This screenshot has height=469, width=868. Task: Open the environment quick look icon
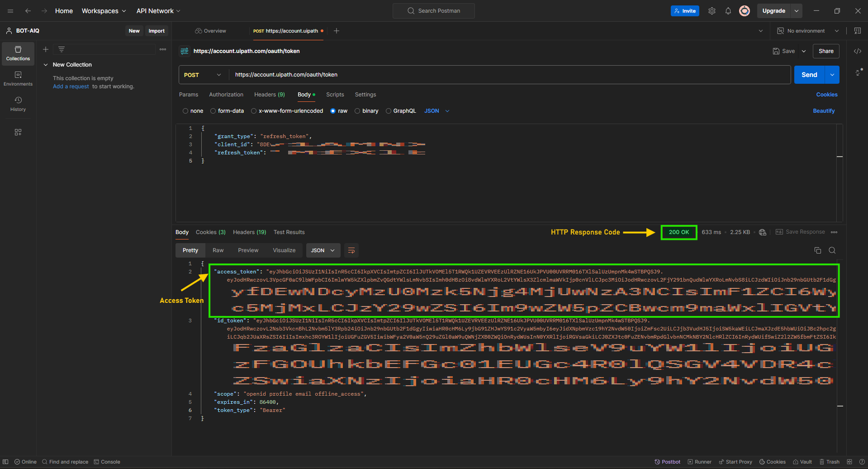coord(858,31)
